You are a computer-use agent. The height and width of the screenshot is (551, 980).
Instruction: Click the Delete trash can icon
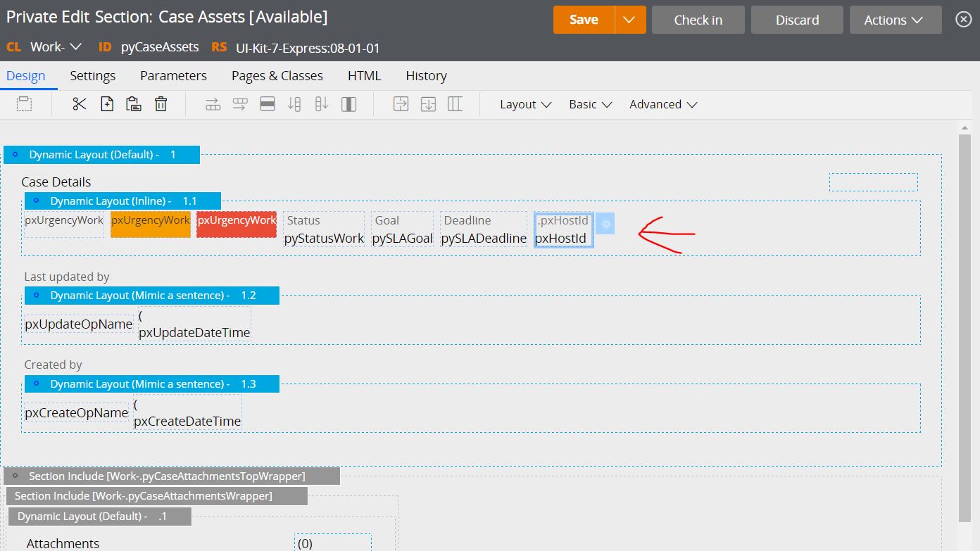pyautogui.click(x=161, y=104)
